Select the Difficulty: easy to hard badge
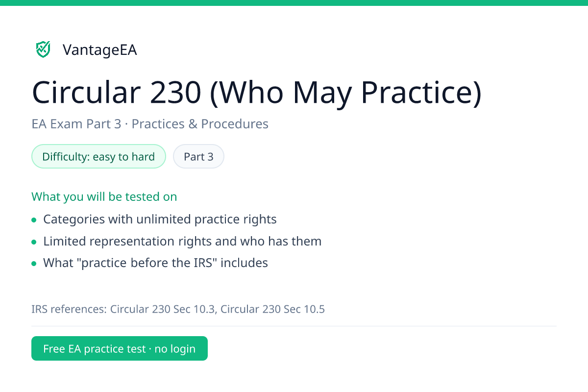 point(98,157)
